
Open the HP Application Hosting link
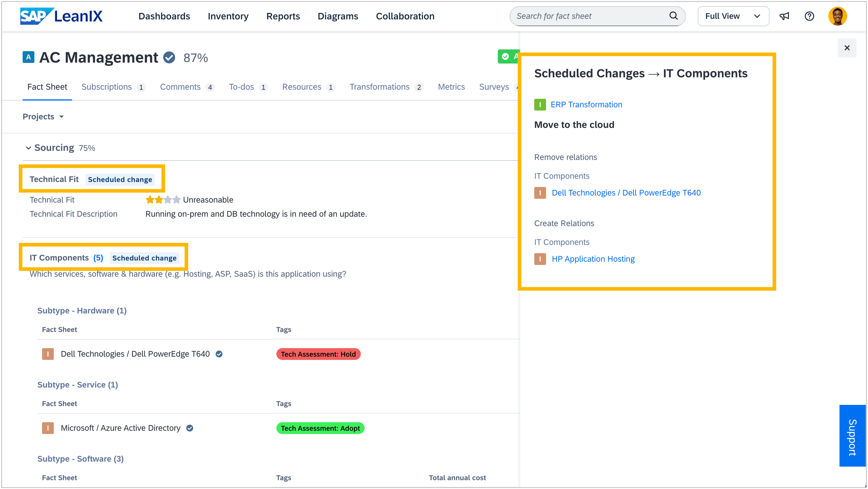(x=593, y=259)
